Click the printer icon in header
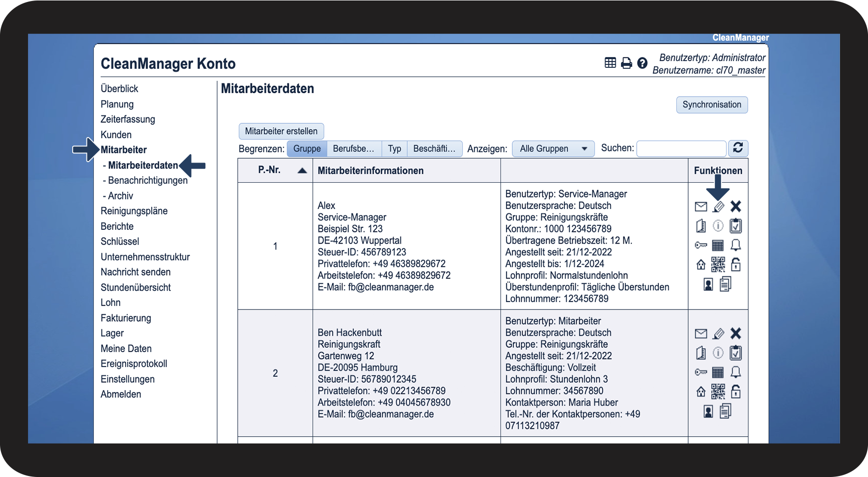This screenshot has width=868, height=477. [x=626, y=63]
